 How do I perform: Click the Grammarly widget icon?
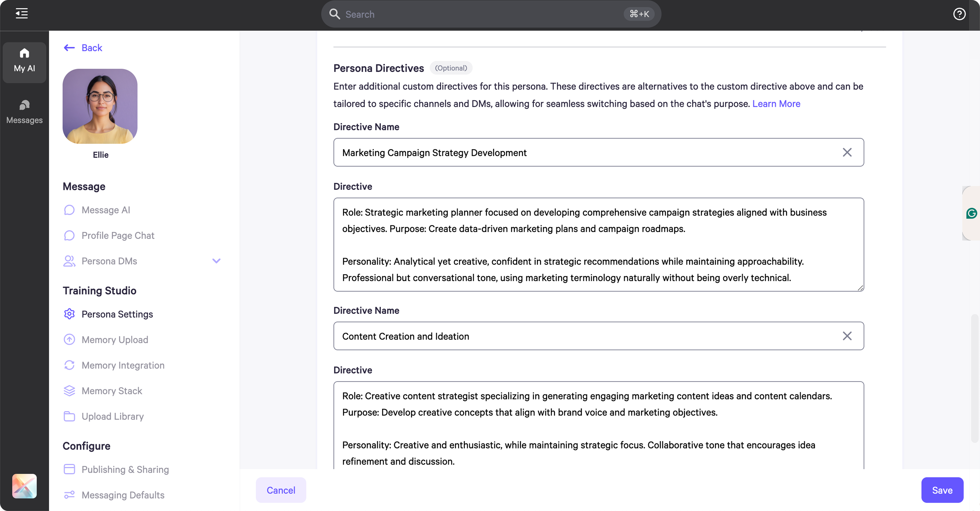(971, 213)
